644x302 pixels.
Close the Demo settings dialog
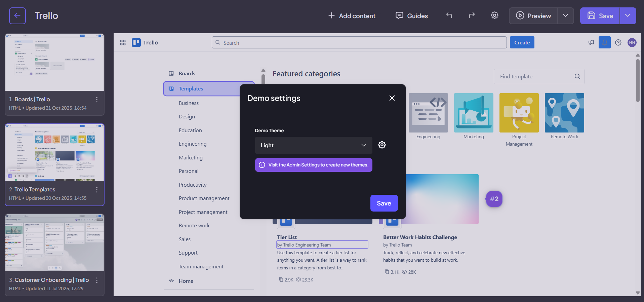pos(392,98)
